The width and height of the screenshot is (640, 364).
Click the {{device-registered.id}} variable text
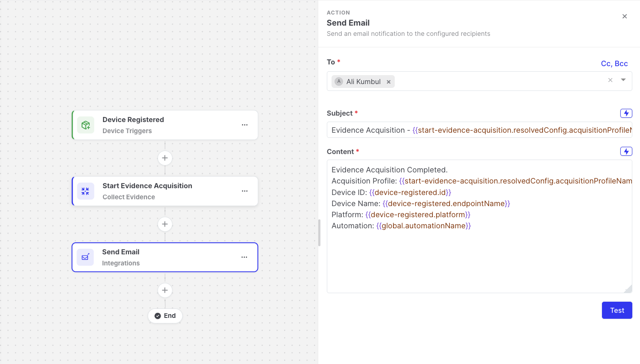point(410,192)
